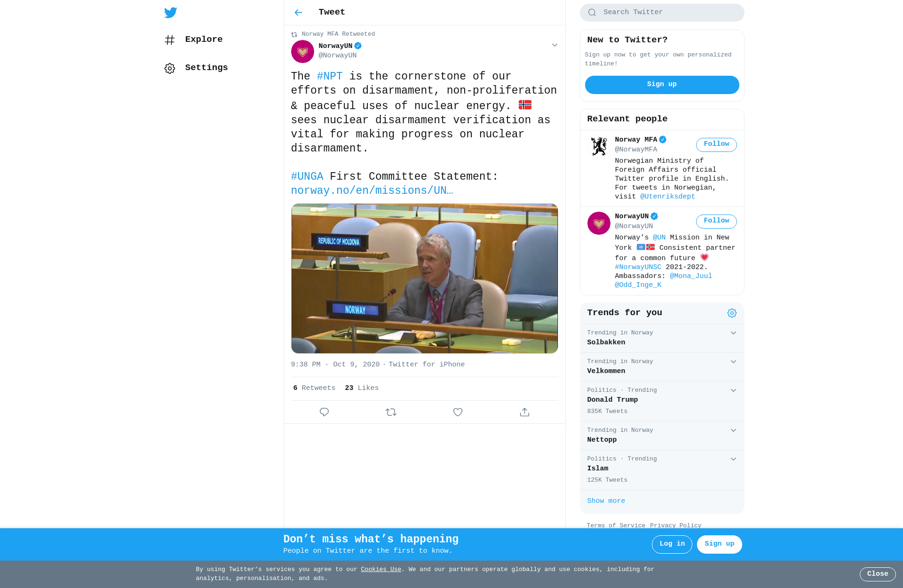Click the Log in button
This screenshot has height=588, width=903.
(672, 544)
